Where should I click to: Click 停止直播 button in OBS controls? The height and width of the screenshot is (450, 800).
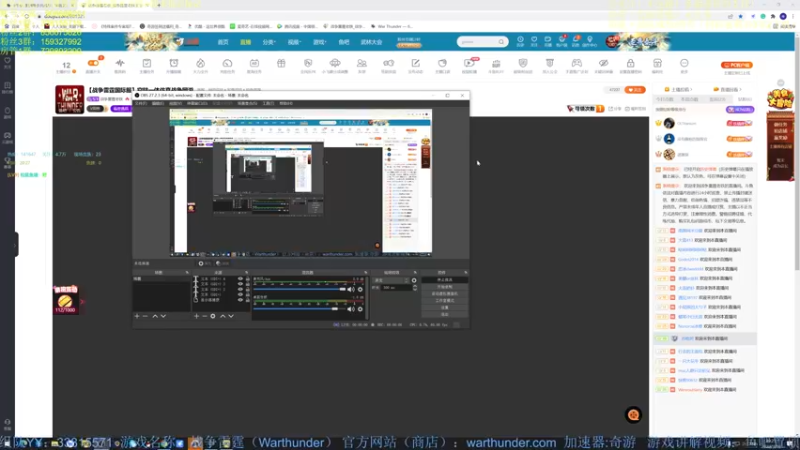[x=444, y=280]
